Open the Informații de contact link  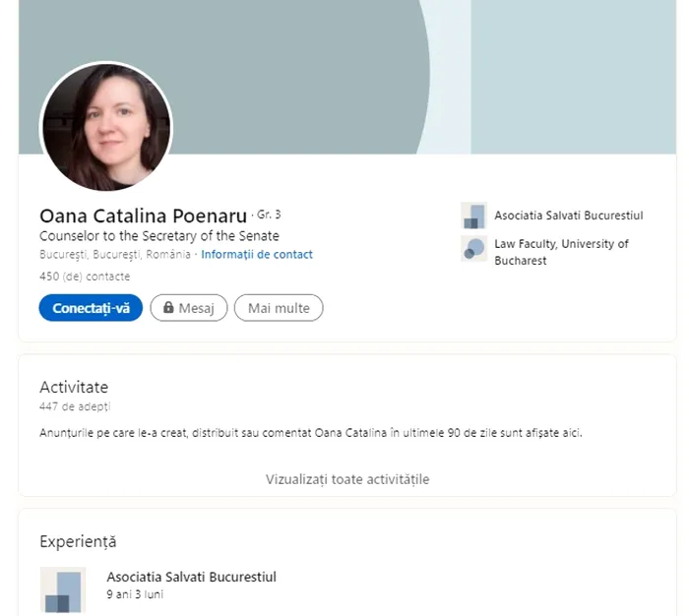pos(257,254)
